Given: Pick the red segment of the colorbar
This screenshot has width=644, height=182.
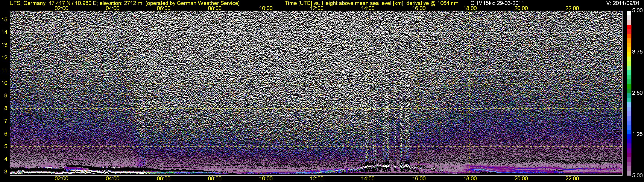Looking at the screenshot, I should (x=629, y=27).
